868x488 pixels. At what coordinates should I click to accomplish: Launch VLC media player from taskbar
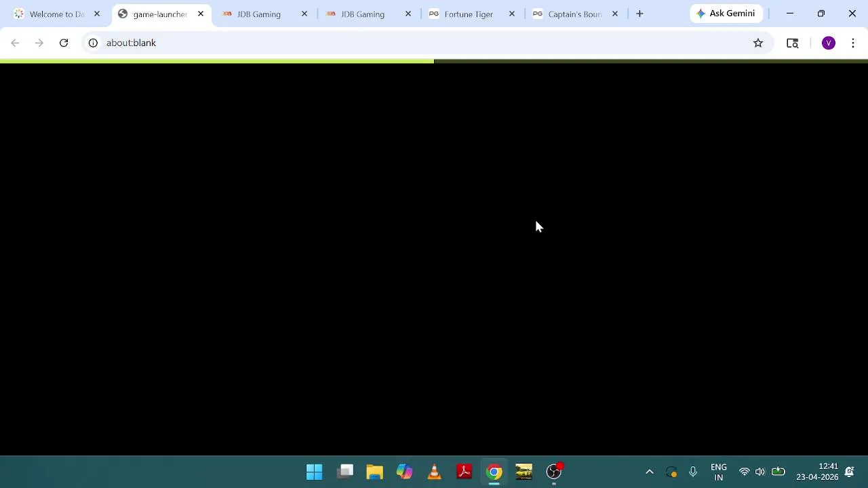pyautogui.click(x=435, y=472)
